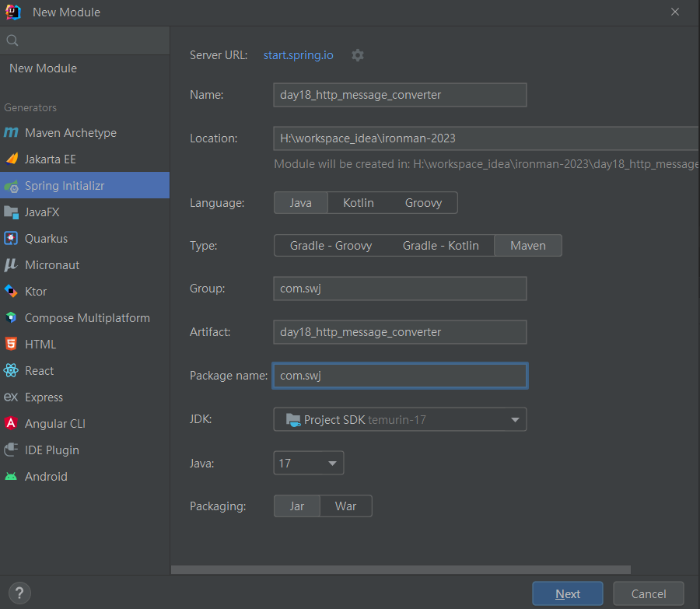
Task: Open the help question mark button
Action: point(19,593)
